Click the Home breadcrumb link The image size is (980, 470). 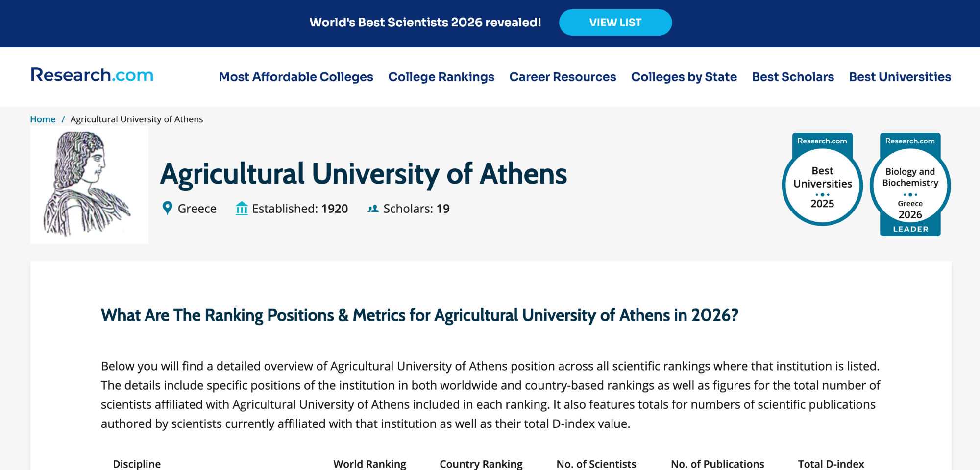point(43,119)
